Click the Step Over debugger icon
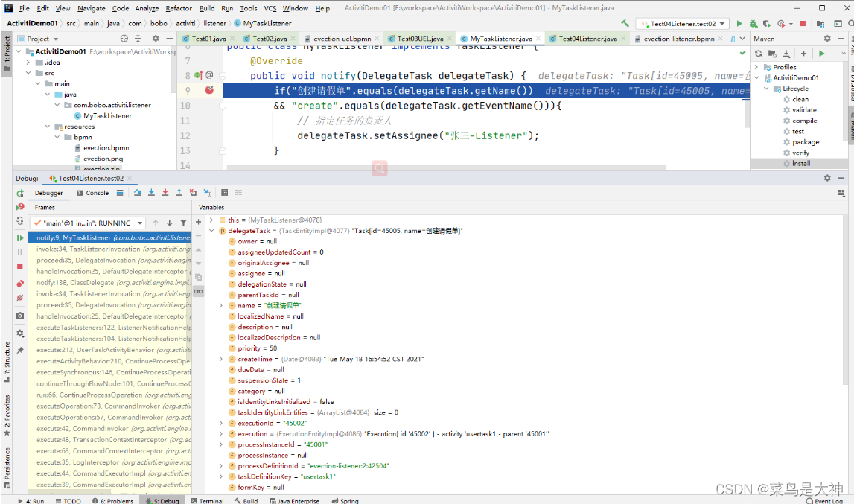854x504 pixels. [137, 193]
